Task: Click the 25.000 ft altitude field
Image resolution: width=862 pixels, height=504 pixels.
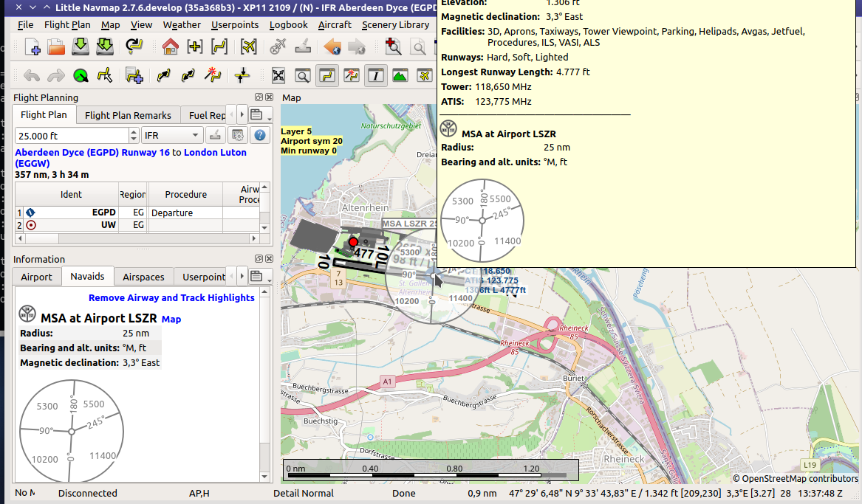Action: (72, 136)
